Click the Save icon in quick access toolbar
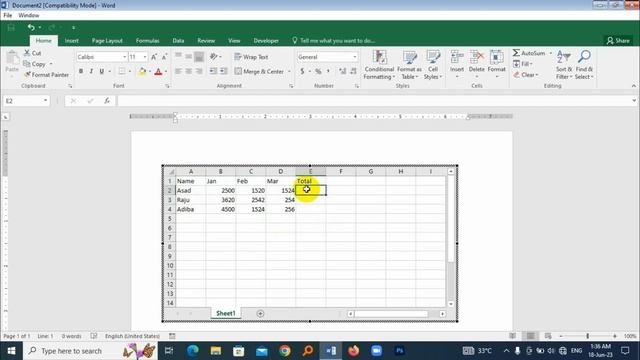This screenshot has width=640, height=360. 11,27
